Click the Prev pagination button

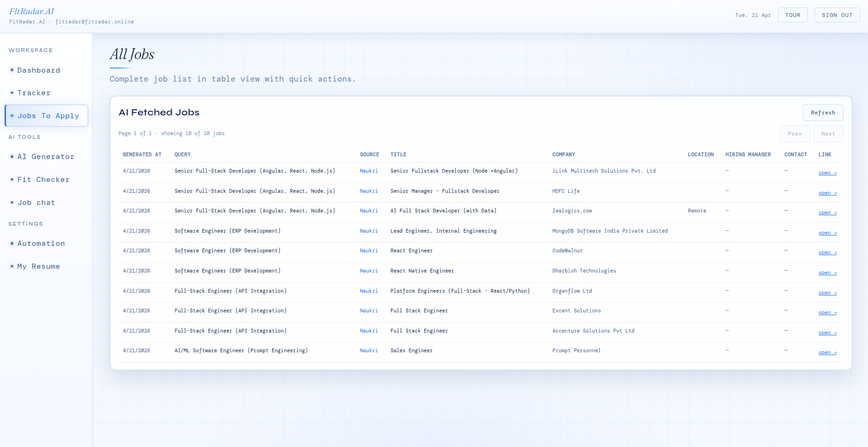pyautogui.click(x=795, y=134)
